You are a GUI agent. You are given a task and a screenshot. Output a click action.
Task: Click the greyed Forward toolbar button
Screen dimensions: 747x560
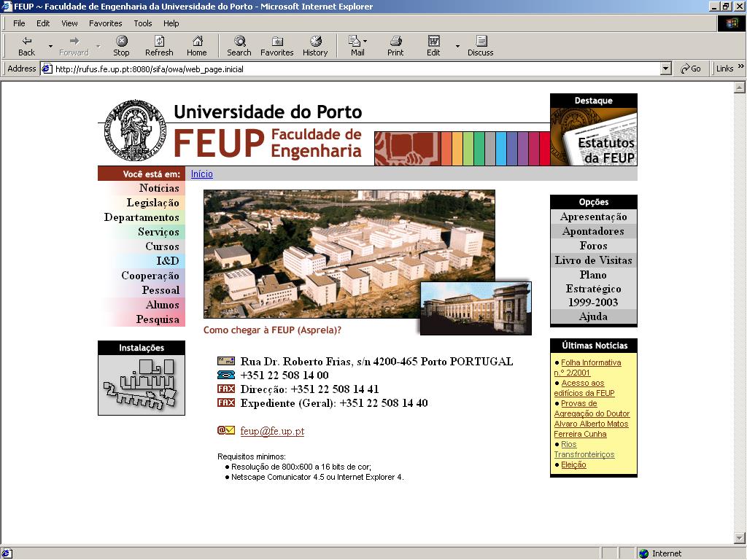[x=74, y=46]
